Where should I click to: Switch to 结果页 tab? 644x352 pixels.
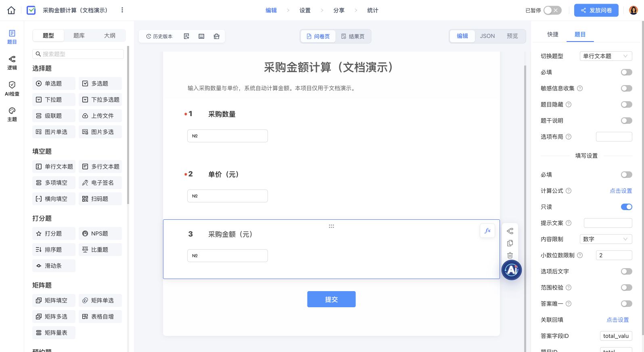click(x=353, y=36)
